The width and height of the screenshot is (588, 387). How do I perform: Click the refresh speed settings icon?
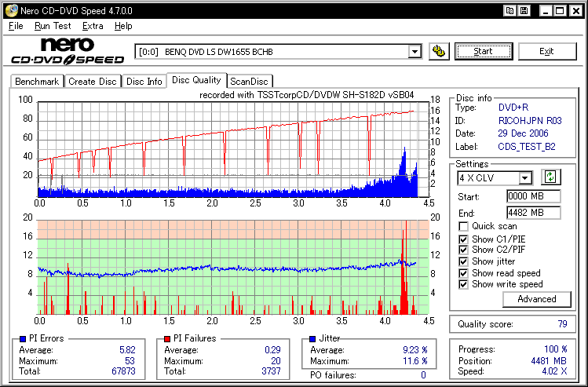[550, 177]
